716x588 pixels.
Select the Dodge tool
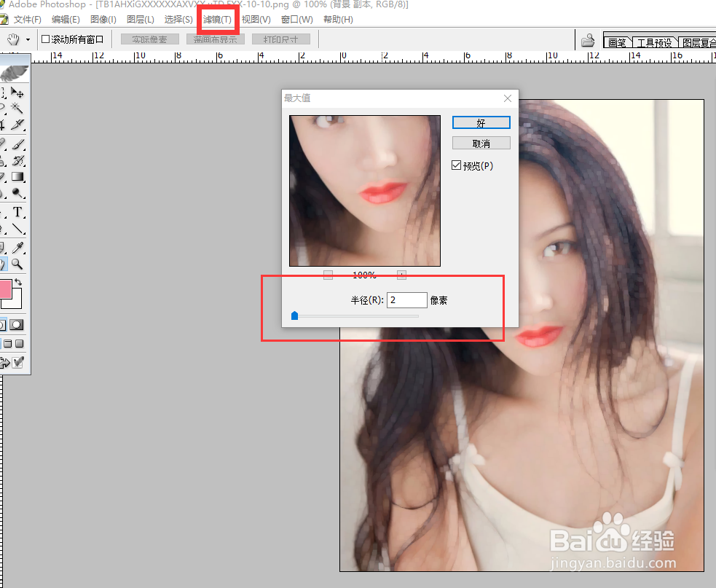pos(17,192)
